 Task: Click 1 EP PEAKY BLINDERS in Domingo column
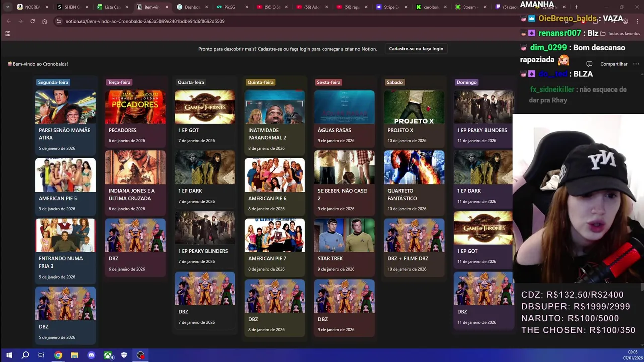click(482, 130)
